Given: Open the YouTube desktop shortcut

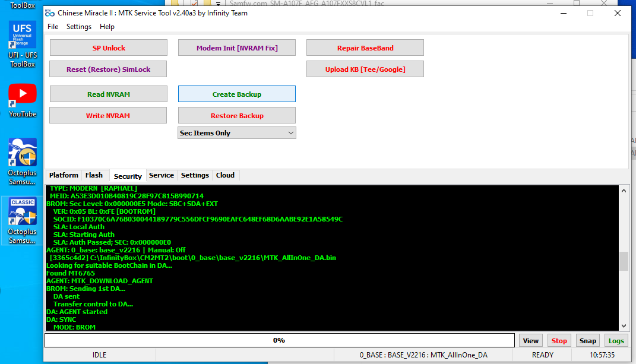Looking at the screenshot, I should click(22, 99).
